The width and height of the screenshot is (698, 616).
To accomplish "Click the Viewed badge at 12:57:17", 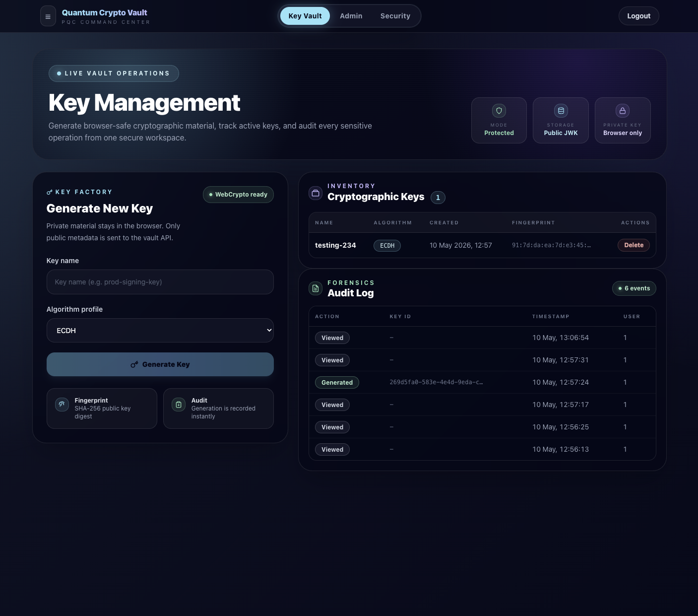I will coord(332,405).
